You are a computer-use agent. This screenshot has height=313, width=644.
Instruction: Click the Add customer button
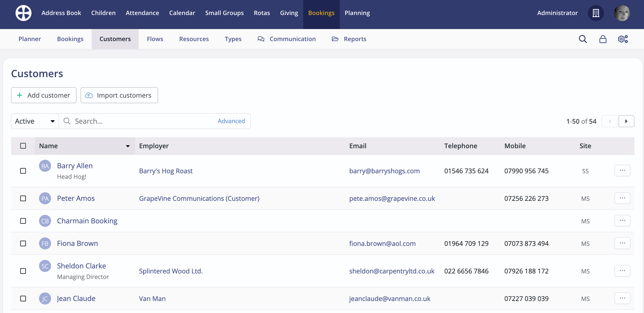point(44,95)
